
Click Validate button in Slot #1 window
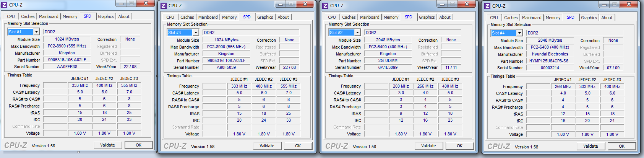pyautogui.click(x=107, y=145)
